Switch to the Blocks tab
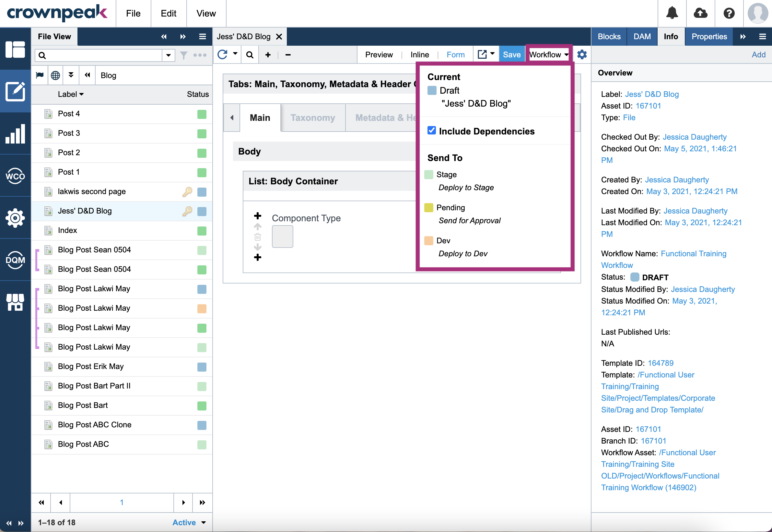Image resolution: width=772 pixels, height=532 pixels. [609, 36]
